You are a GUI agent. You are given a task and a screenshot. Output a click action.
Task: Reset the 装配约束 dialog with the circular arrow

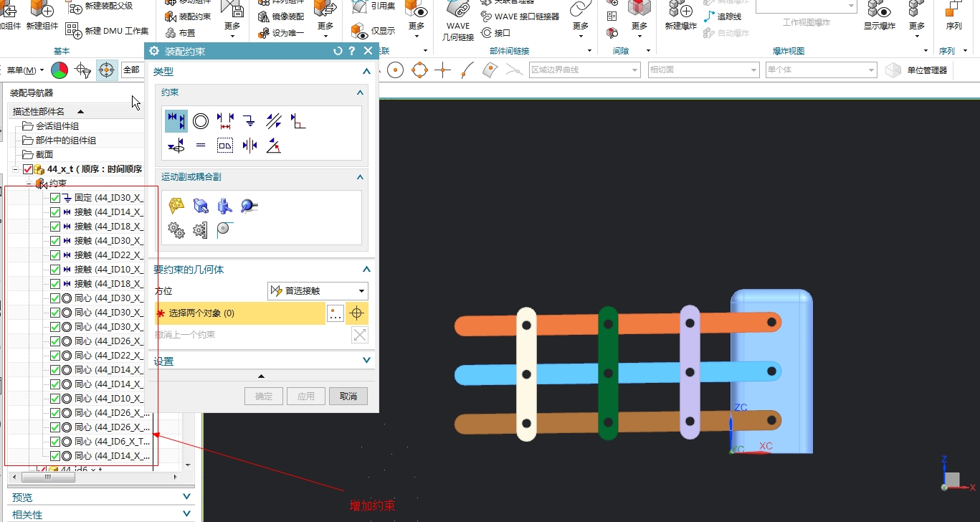click(338, 51)
